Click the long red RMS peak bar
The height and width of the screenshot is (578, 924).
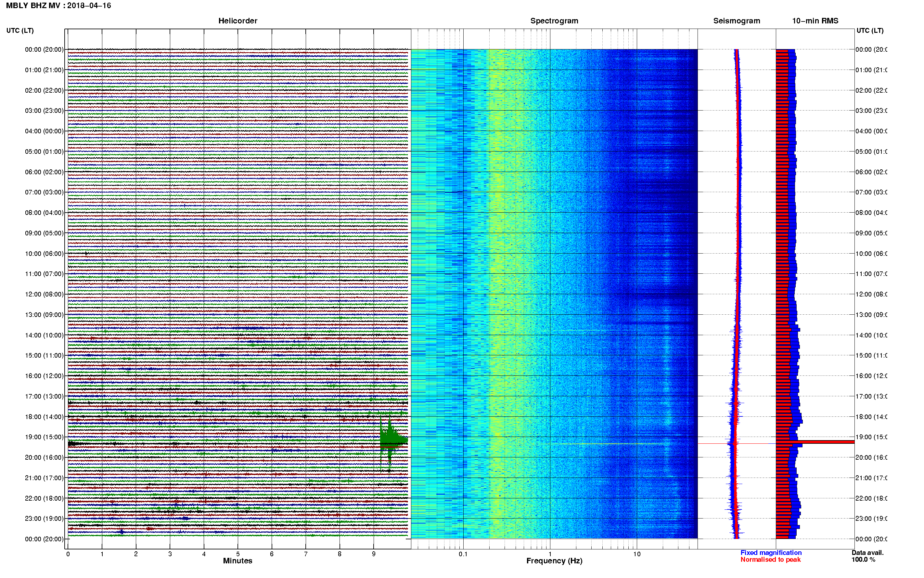pyautogui.click(x=815, y=442)
